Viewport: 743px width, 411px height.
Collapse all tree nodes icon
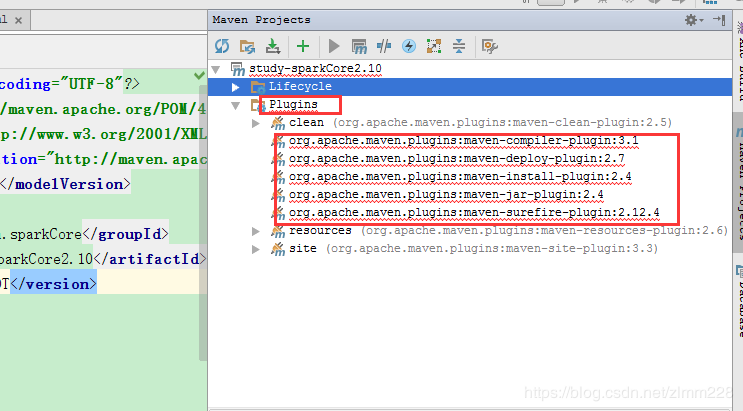[459, 46]
